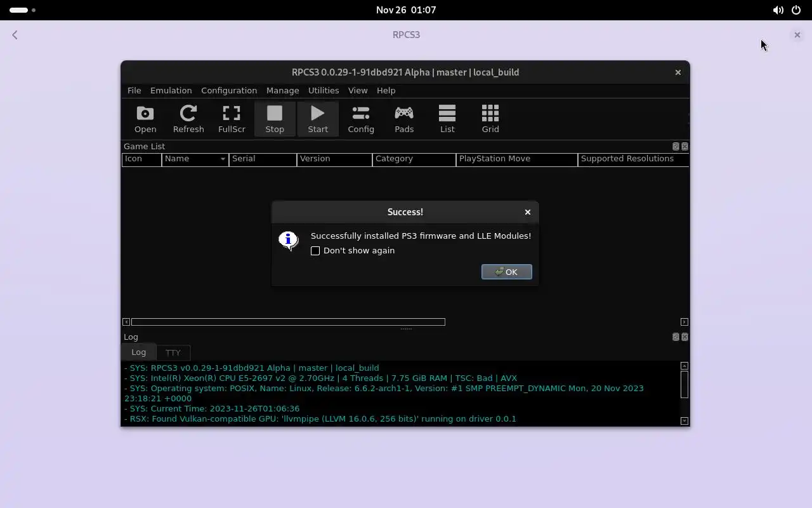Click the game list horizontal scrollbar handle
This screenshot has width=812, height=508.
[288, 322]
